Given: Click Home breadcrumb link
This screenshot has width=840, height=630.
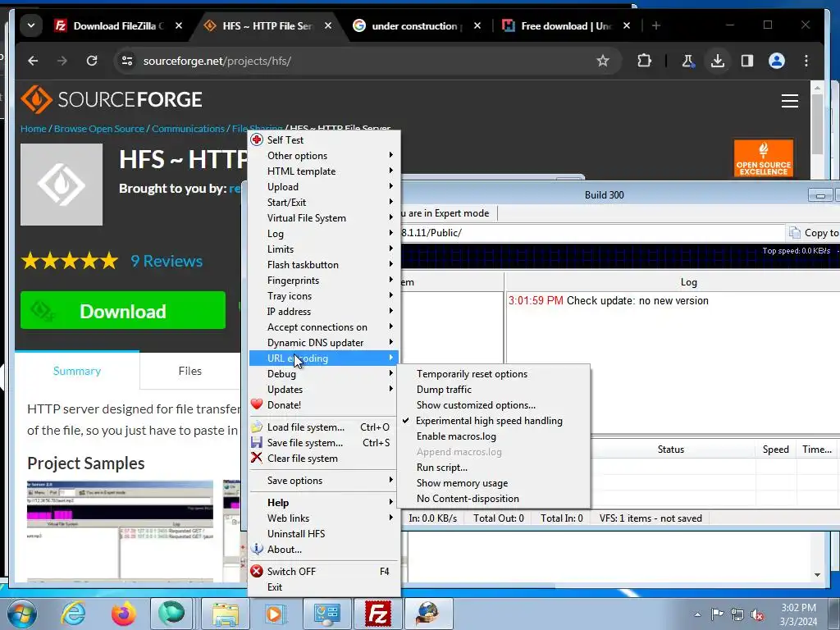Looking at the screenshot, I should point(33,129).
